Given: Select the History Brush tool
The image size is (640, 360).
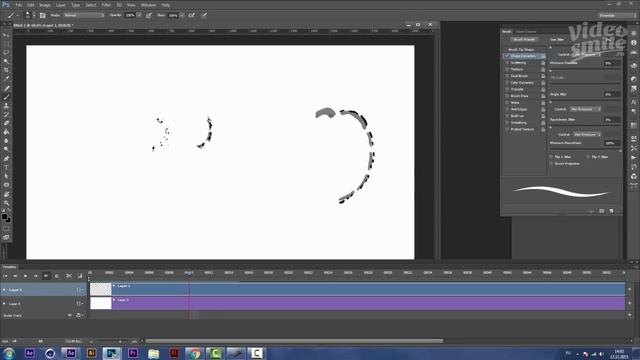Looking at the screenshot, I should [x=6, y=115].
